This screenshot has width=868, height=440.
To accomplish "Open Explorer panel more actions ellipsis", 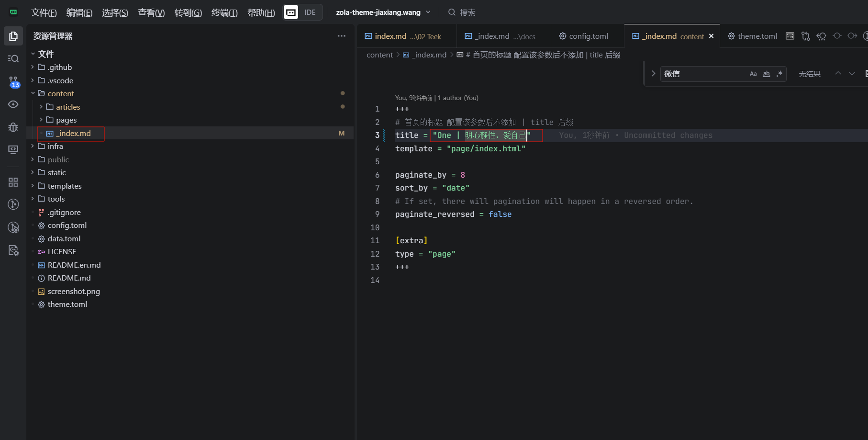I will point(341,36).
